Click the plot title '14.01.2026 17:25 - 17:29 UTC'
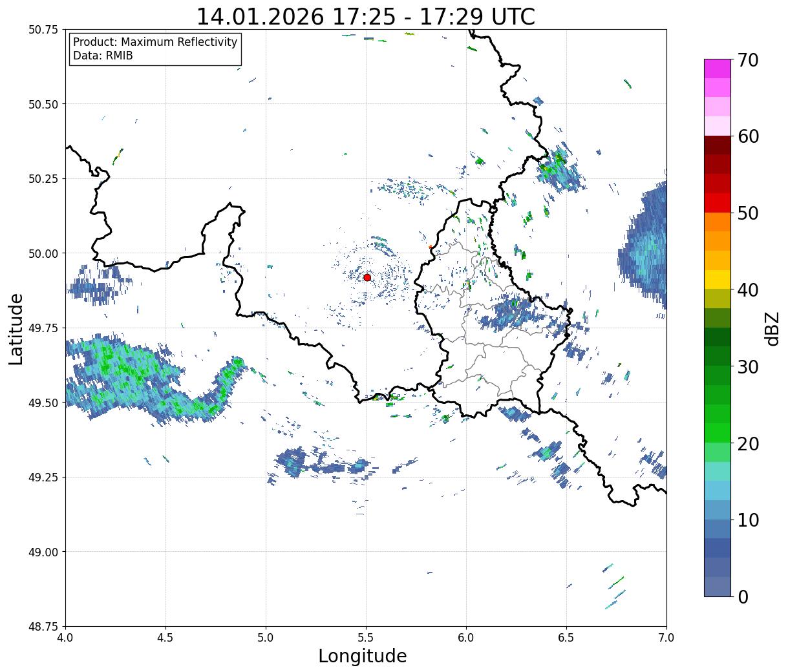The width and height of the screenshot is (788, 672). [x=366, y=16]
